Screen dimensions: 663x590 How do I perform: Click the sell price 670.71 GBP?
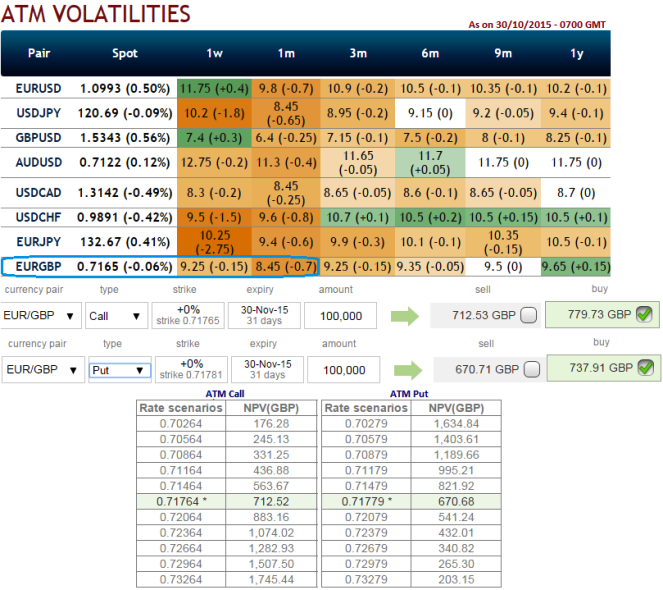point(487,370)
